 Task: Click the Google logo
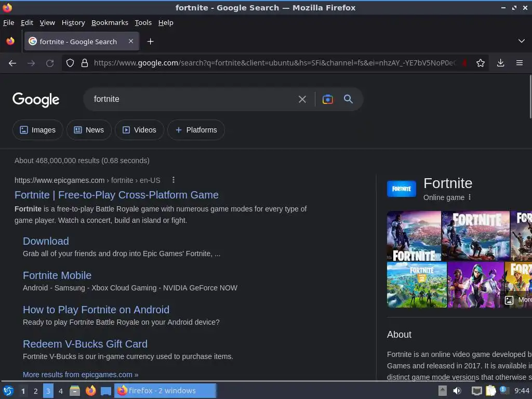tap(36, 100)
